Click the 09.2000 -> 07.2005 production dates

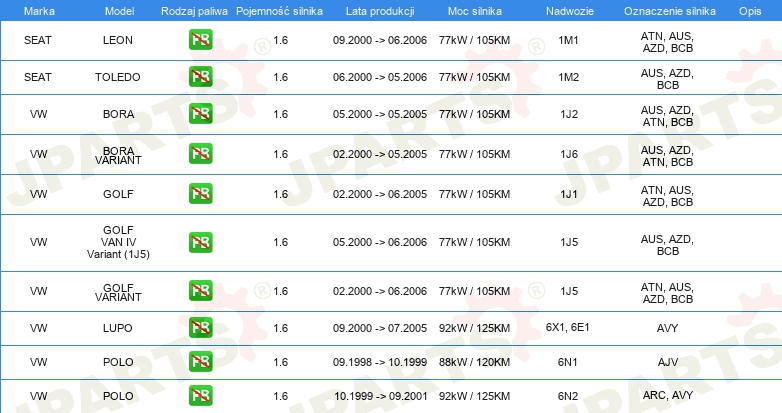[380, 328]
